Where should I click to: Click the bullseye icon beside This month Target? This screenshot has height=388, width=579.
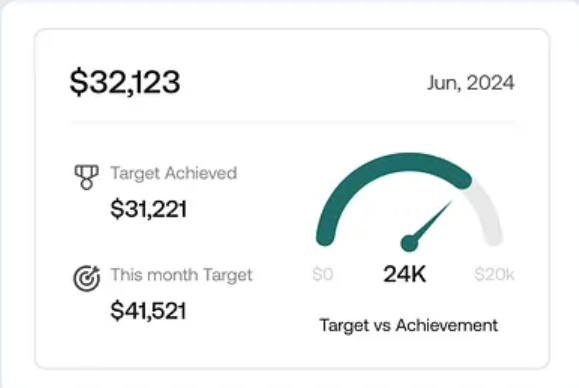(87, 278)
